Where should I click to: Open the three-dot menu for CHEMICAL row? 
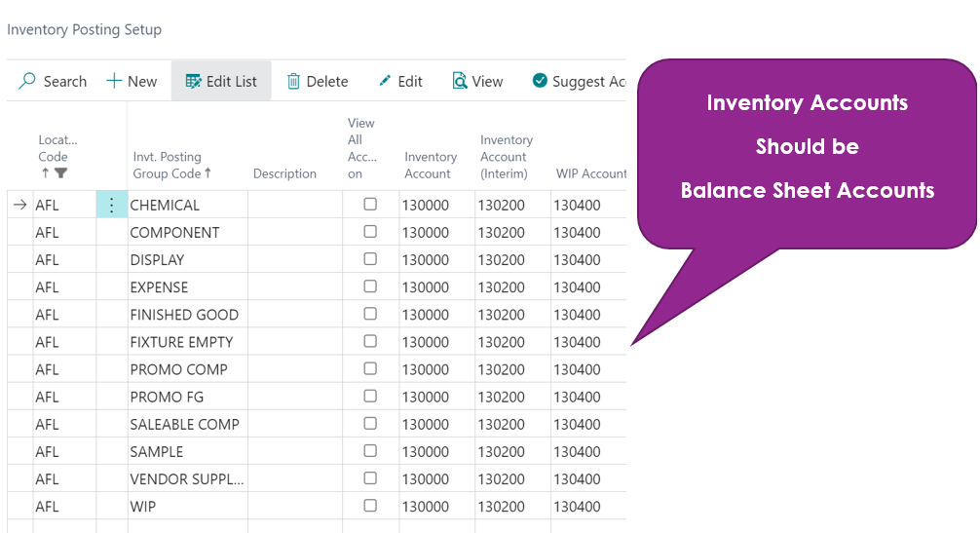(111, 205)
